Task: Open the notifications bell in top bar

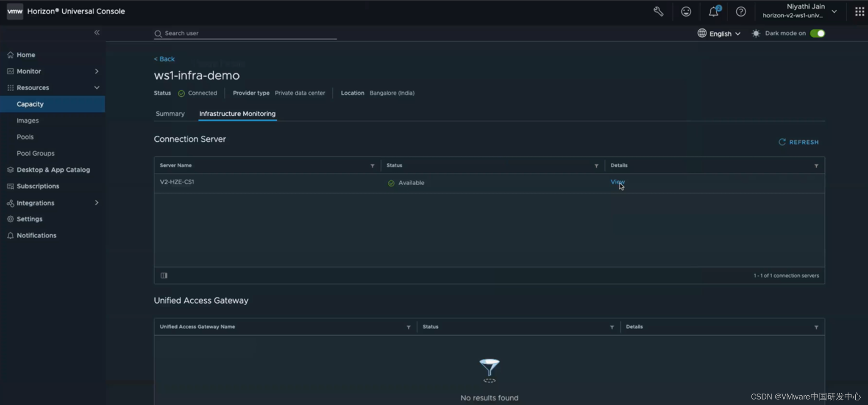Action: point(714,11)
